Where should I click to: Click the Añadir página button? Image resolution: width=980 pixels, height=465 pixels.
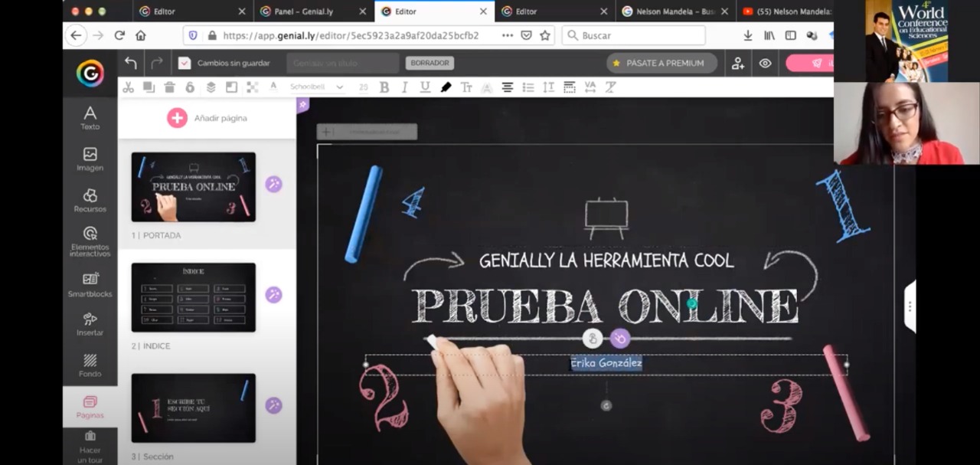point(207,118)
